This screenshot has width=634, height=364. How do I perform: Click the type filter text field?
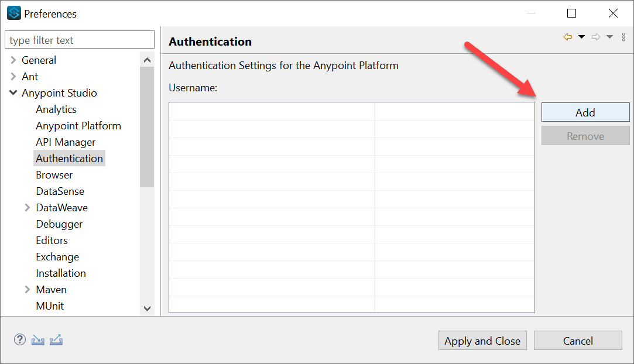click(x=79, y=39)
